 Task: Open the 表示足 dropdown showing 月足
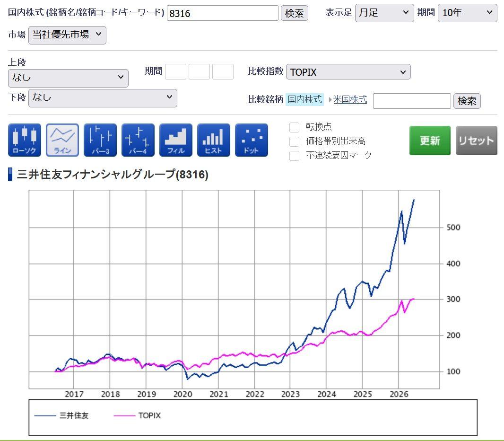[384, 13]
